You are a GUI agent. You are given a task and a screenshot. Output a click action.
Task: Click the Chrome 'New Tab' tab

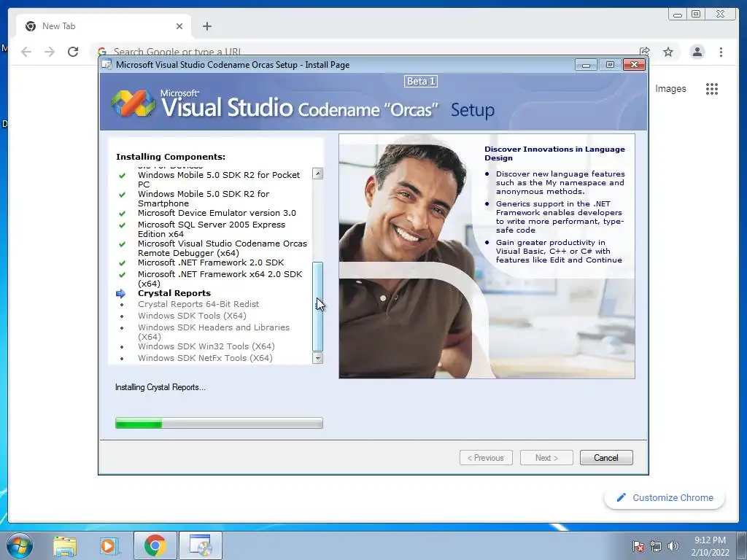104,26
